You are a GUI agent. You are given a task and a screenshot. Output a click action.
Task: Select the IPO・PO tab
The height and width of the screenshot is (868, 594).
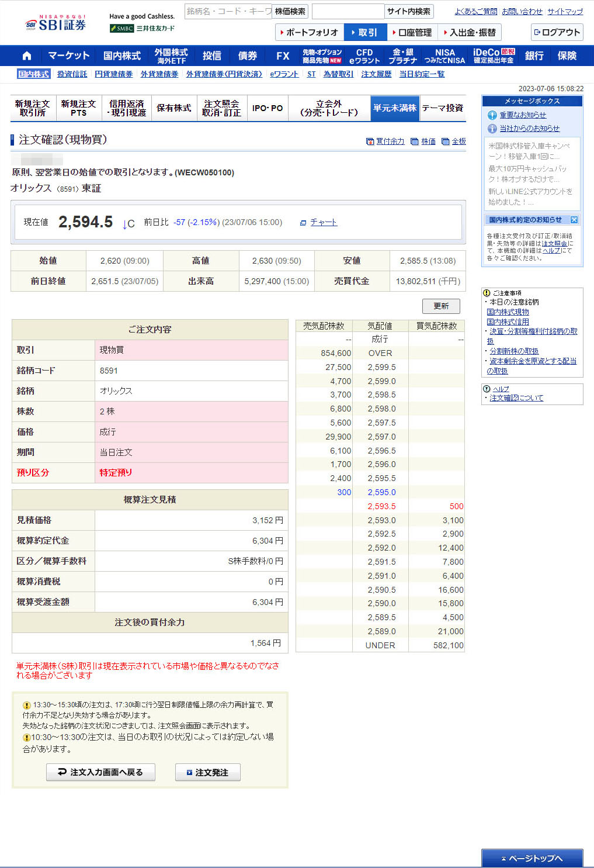click(x=268, y=108)
